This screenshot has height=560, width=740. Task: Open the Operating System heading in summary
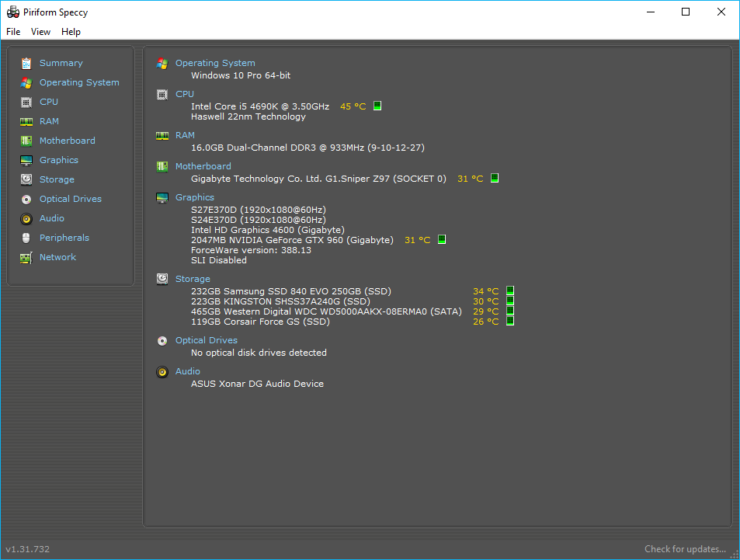click(215, 63)
